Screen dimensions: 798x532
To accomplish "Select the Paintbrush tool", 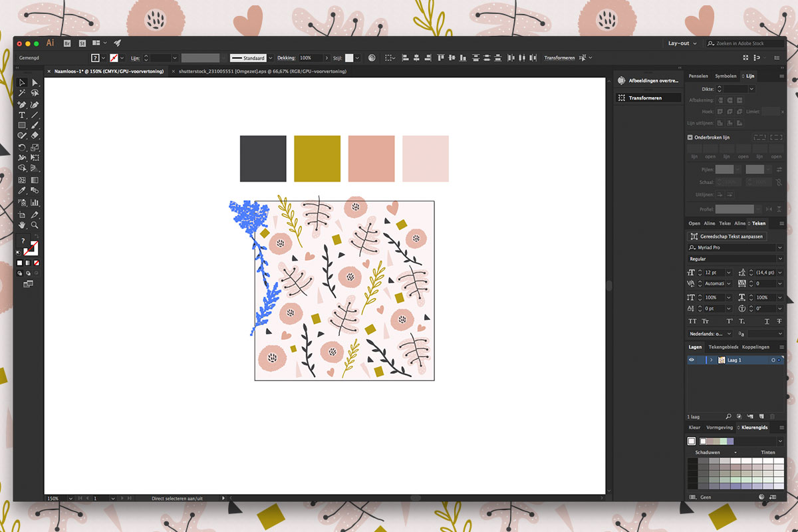I will click(x=35, y=125).
